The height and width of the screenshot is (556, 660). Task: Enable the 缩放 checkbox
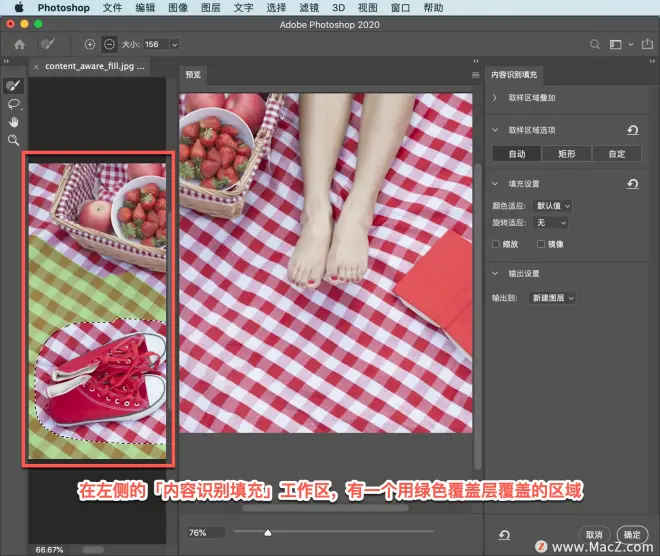pyautogui.click(x=496, y=244)
